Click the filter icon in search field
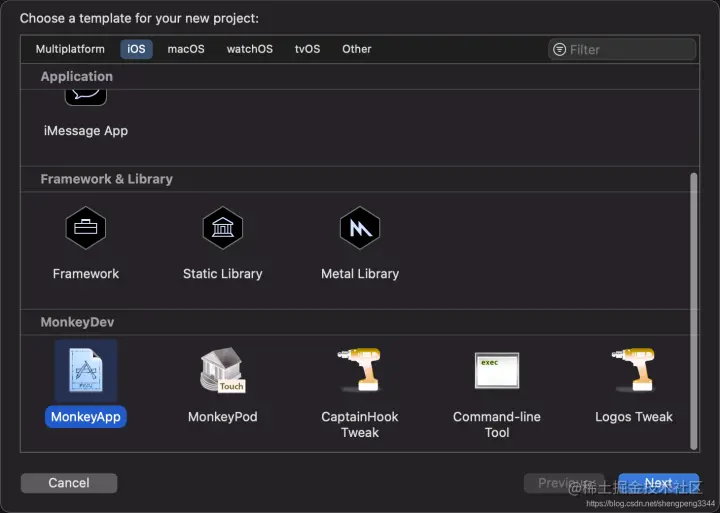The width and height of the screenshot is (720, 513). (559, 49)
